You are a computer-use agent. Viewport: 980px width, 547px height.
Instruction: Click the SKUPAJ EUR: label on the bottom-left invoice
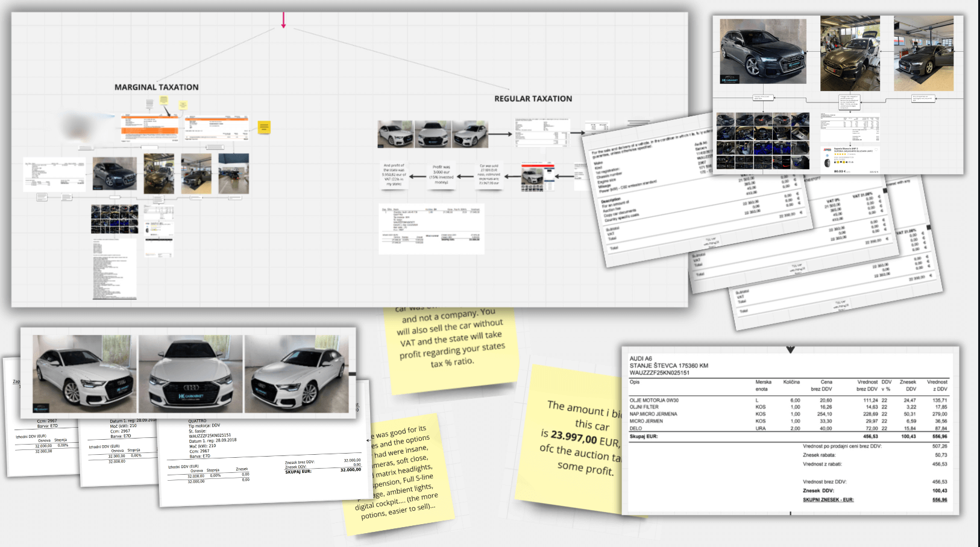(298, 472)
